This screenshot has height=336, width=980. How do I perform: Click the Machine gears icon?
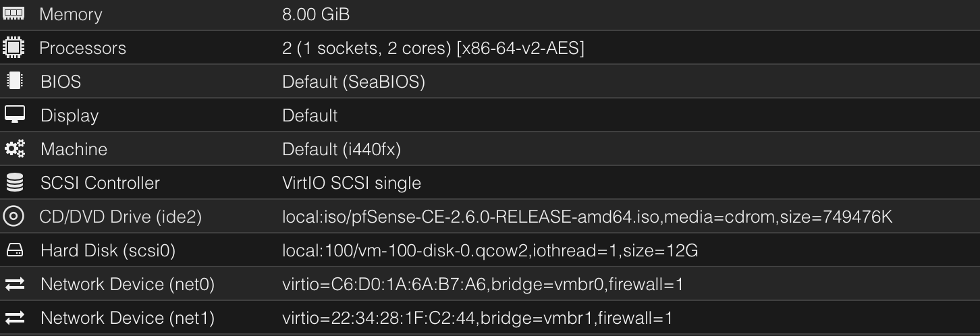click(14, 149)
